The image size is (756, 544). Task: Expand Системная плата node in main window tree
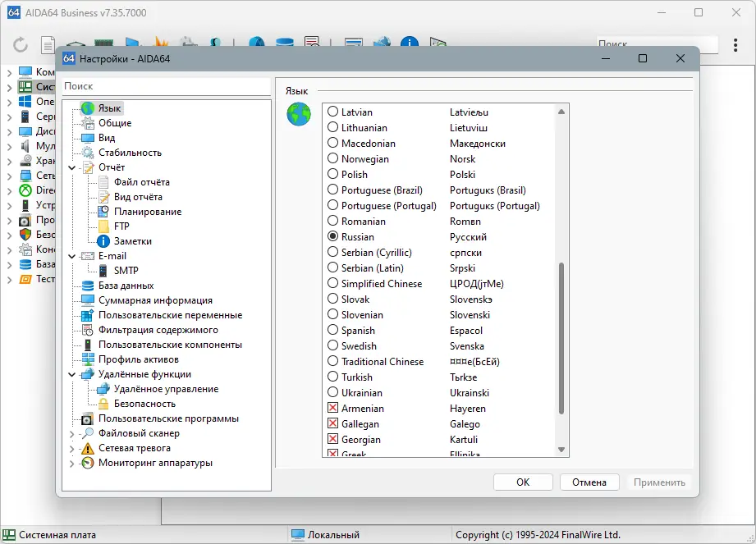tap(9, 87)
